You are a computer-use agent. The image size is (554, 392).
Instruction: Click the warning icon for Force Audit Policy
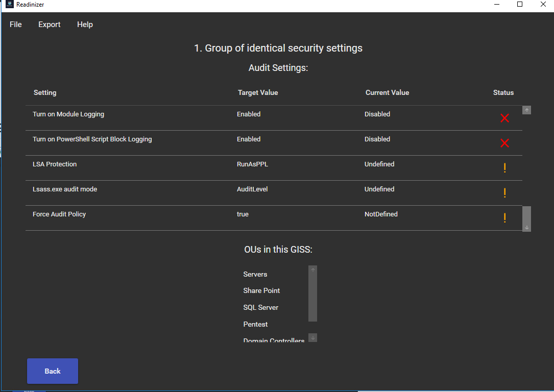504,218
